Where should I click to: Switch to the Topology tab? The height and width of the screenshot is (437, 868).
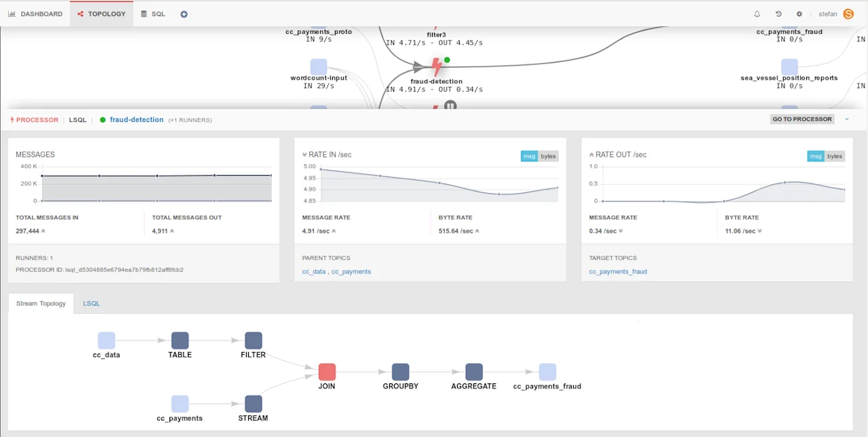click(102, 14)
